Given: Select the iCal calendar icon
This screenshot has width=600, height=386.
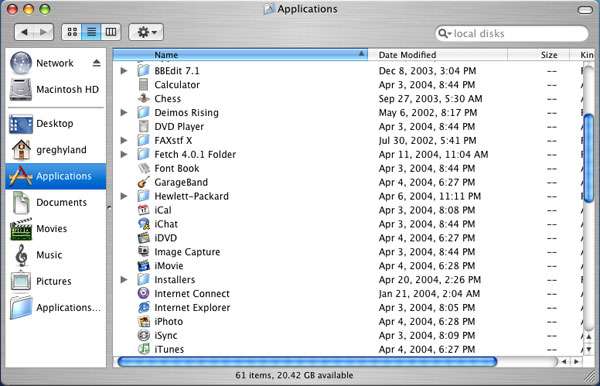Looking at the screenshot, I should (x=143, y=210).
